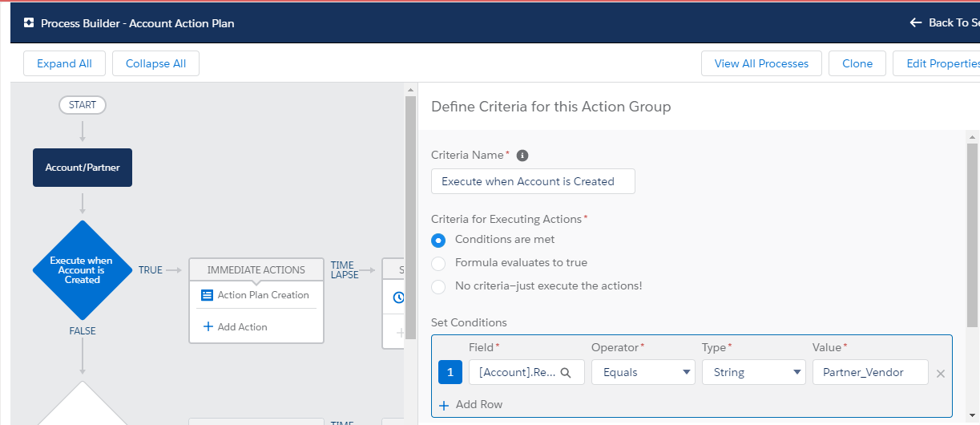Click the plus icon beside Add Row
Image resolution: width=980 pixels, height=425 pixels.
pos(444,405)
